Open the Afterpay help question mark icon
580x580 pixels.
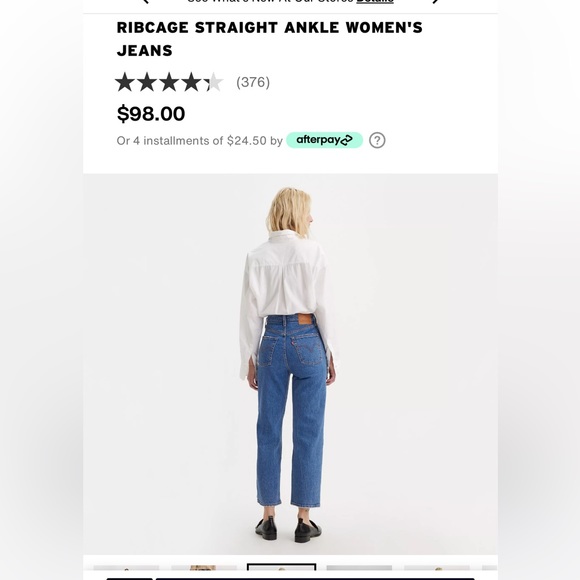click(377, 140)
